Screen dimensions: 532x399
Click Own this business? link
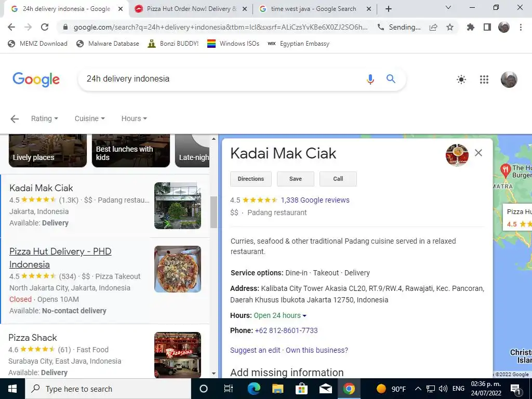coord(317,350)
